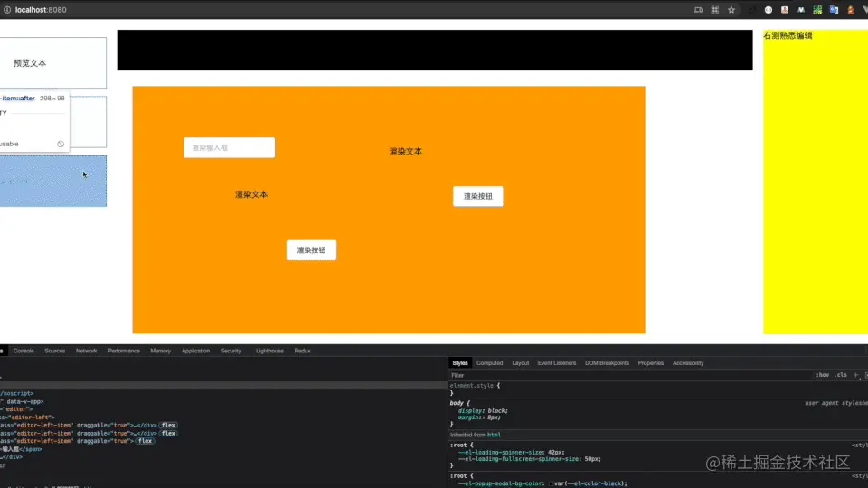Click the right-side 渲染按钮 button
This screenshot has width=868, height=488.
(477, 196)
